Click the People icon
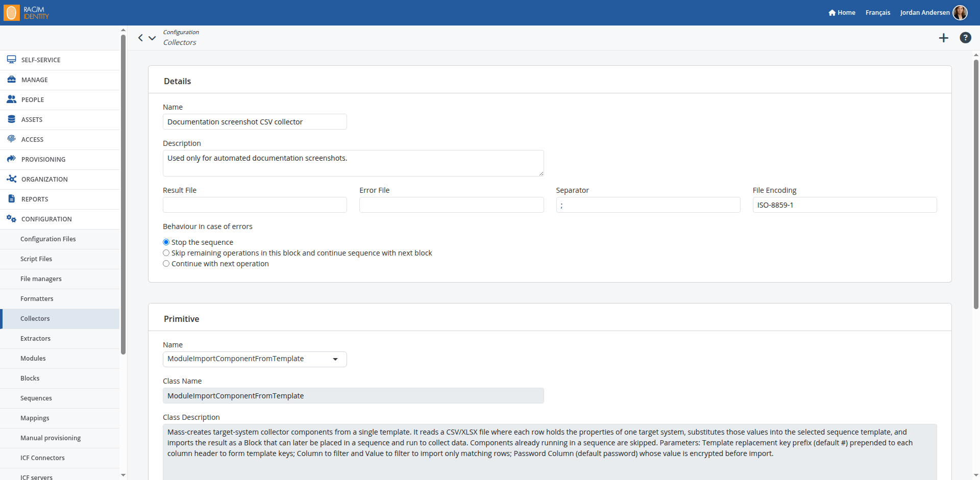Screen dimensions: 980x480 pyautogui.click(x=11, y=99)
